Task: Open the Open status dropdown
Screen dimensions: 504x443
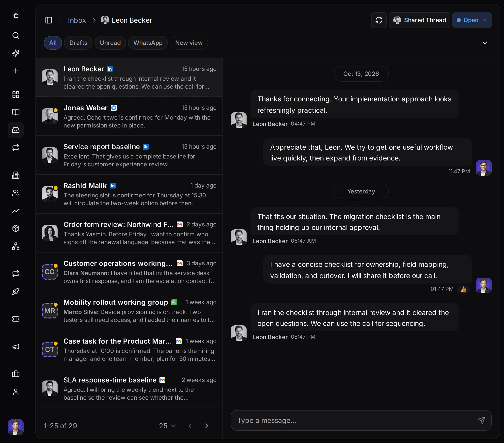Action: 472,20
